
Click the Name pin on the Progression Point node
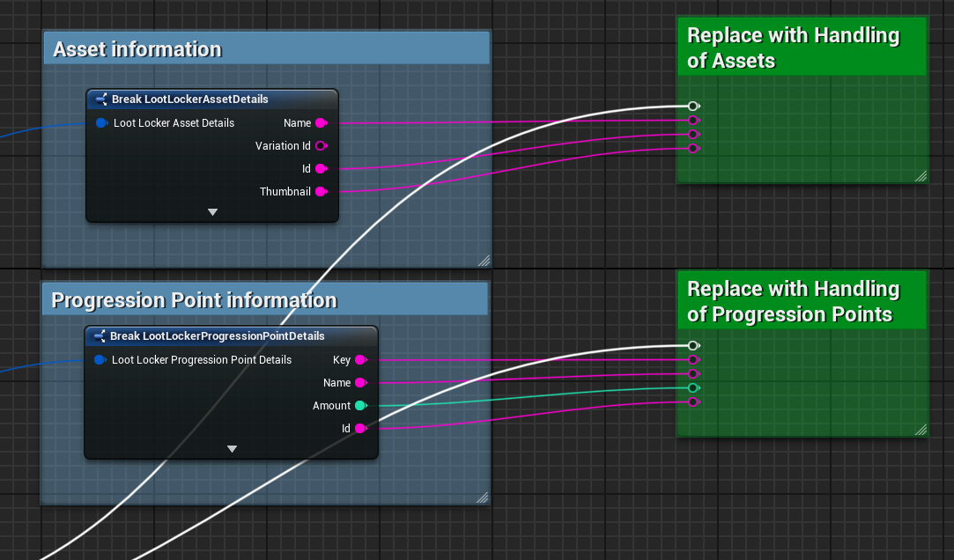(359, 383)
